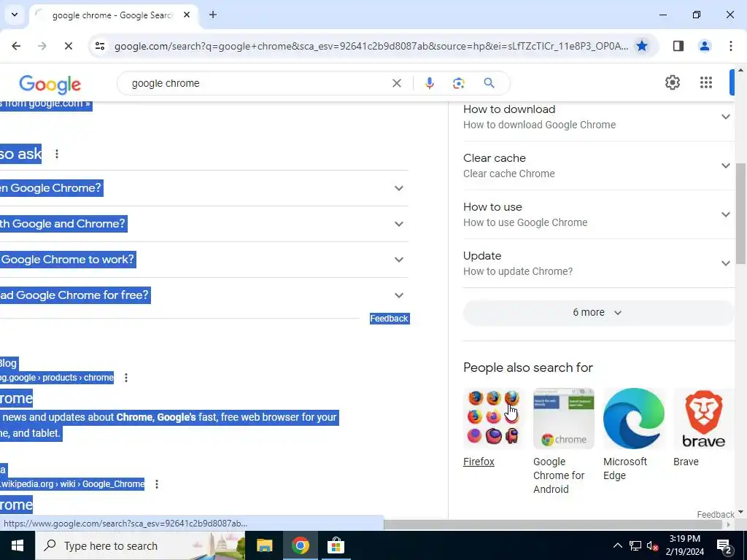Expand How to use section
This screenshot has width=747, height=560.
click(598, 214)
